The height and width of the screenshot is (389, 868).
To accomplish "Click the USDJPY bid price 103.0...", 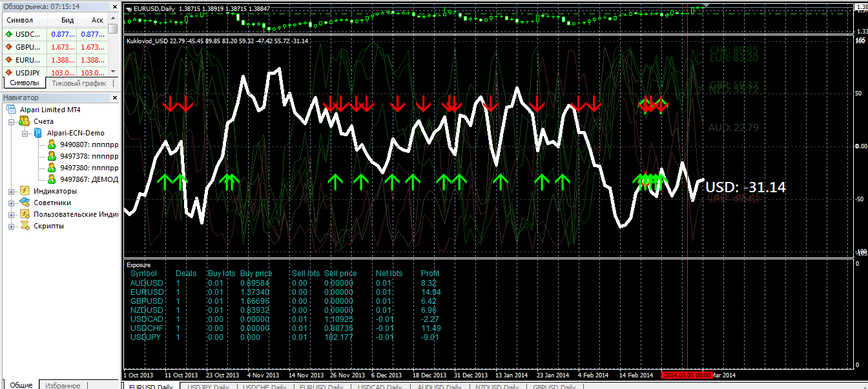I will (62, 73).
